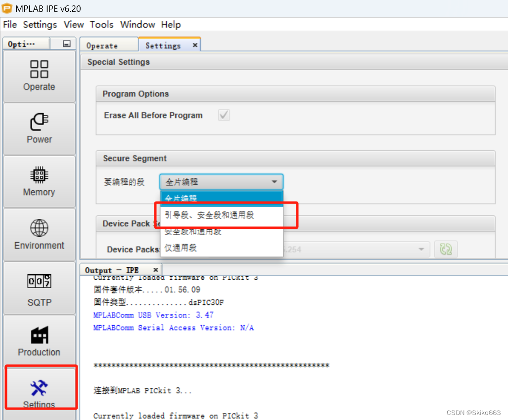The height and width of the screenshot is (420, 508).
Task: Collapse the 要编程的段 segment dropdown
Action: [x=221, y=182]
